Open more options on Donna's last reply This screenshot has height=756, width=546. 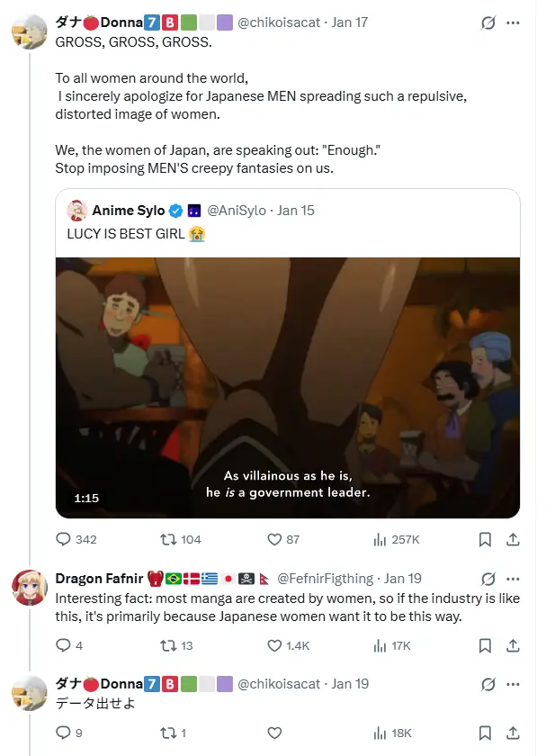[513, 684]
